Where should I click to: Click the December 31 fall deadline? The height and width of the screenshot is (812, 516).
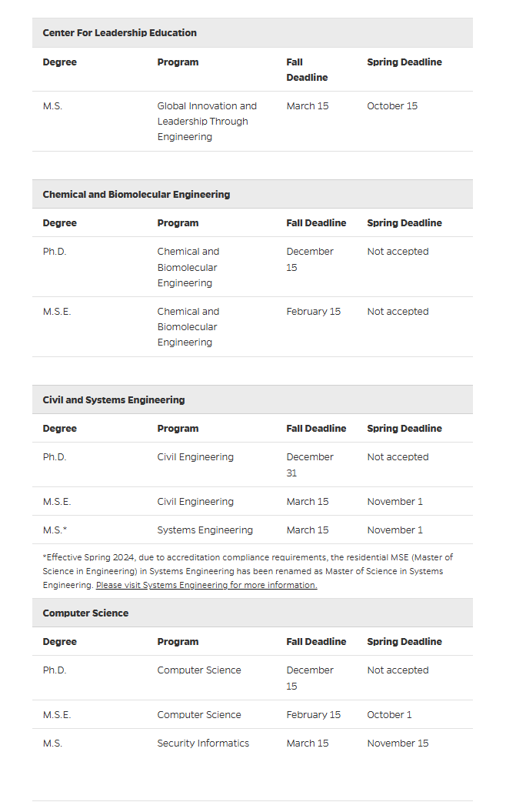click(309, 465)
